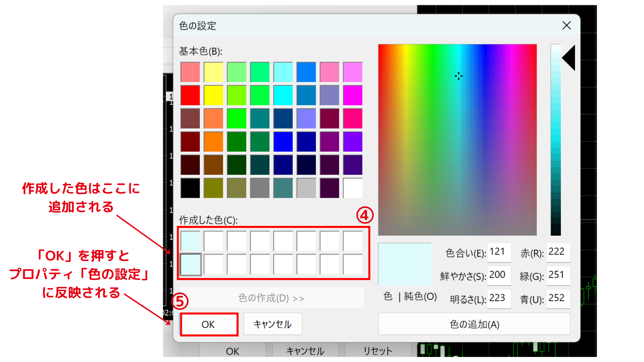Select the pure red basic color swatch
Viewport: 644px width, 362px height.
pyautogui.click(x=190, y=95)
